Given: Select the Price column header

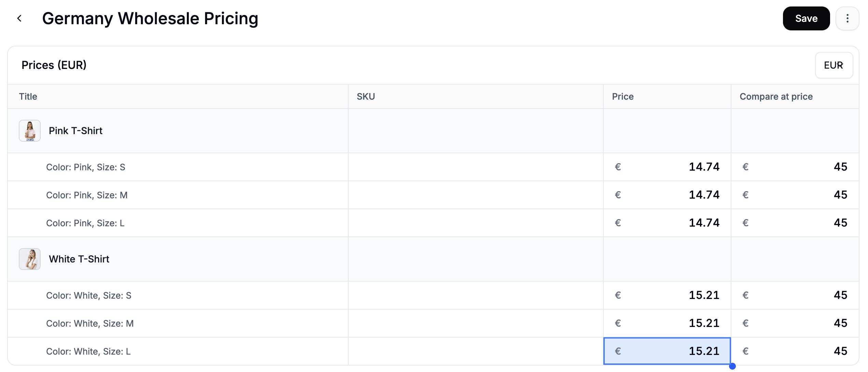Looking at the screenshot, I should click(x=622, y=96).
